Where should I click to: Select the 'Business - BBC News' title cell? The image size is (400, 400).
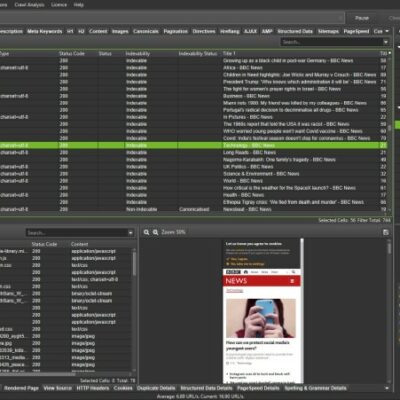[x=246, y=96]
